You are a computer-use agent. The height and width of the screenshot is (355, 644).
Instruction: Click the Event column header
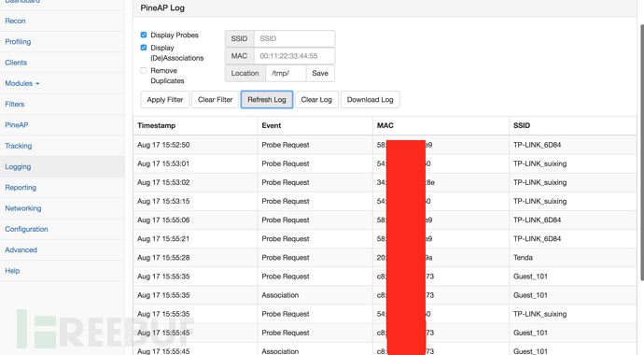(272, 125)
